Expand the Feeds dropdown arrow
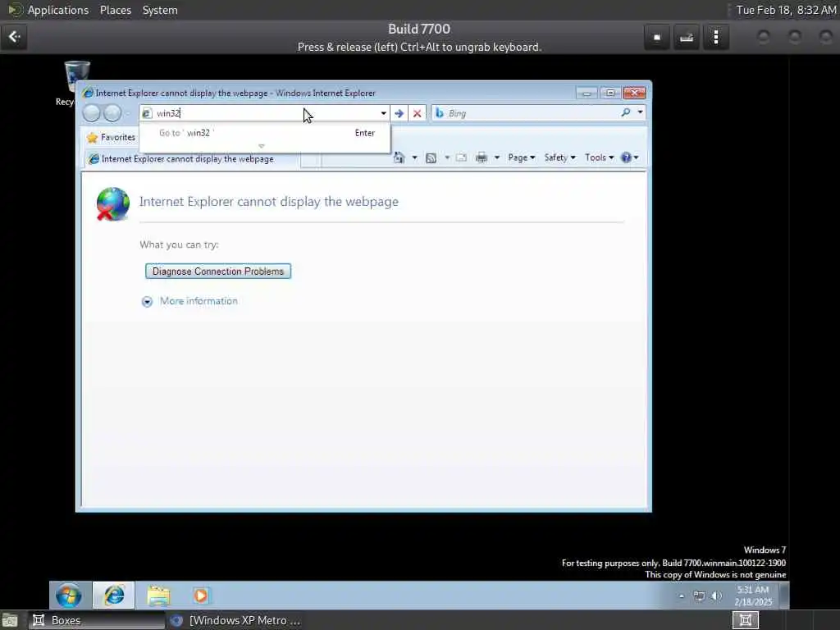840x630 pixels. click(x=447, y=157)
